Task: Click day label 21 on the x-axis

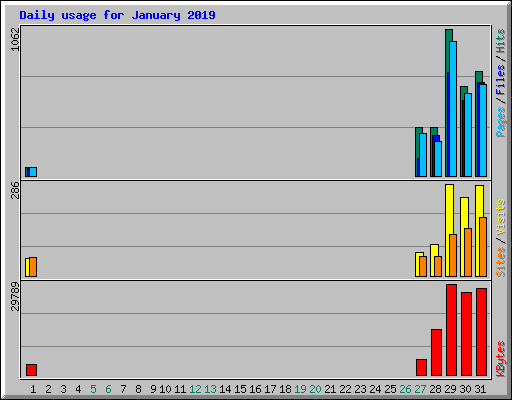Action: (330, 389)
